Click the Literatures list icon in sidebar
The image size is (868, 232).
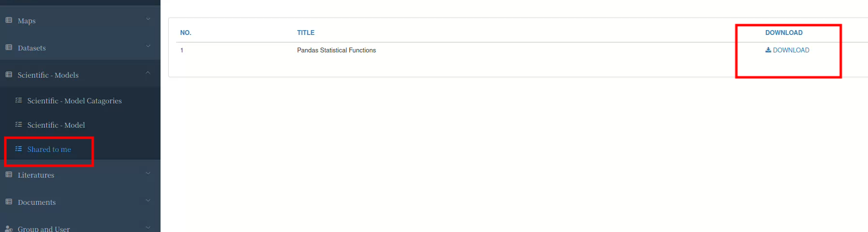[9, 175]
